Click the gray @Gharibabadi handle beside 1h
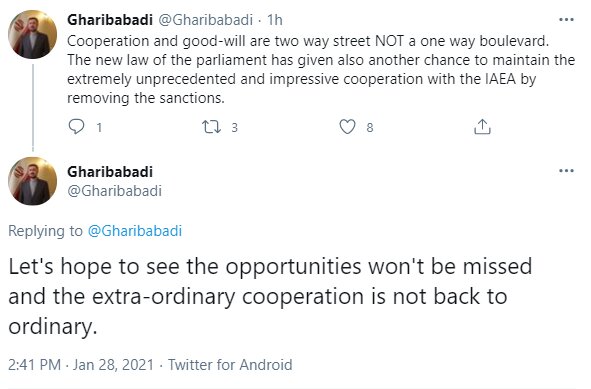 point(205,20)
